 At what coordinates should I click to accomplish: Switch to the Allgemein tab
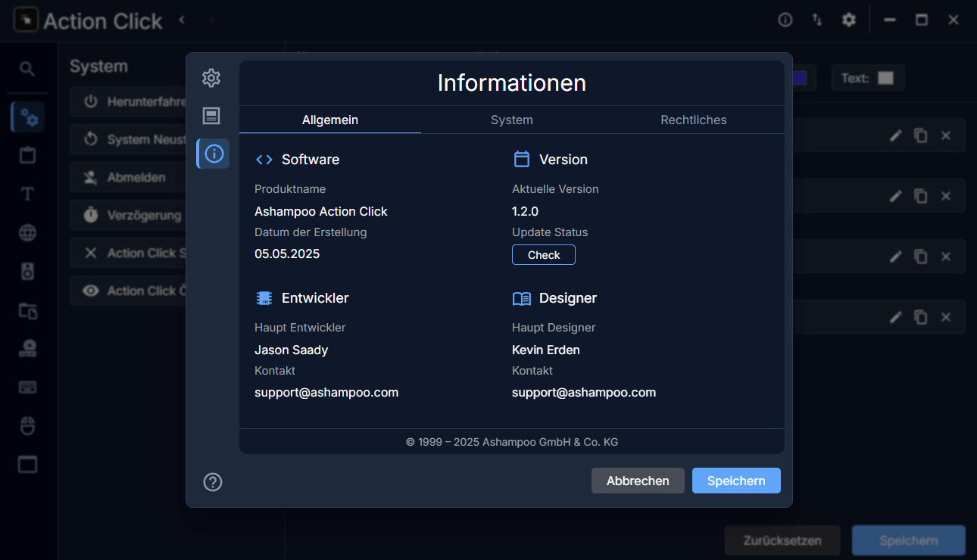pos(330,120)
